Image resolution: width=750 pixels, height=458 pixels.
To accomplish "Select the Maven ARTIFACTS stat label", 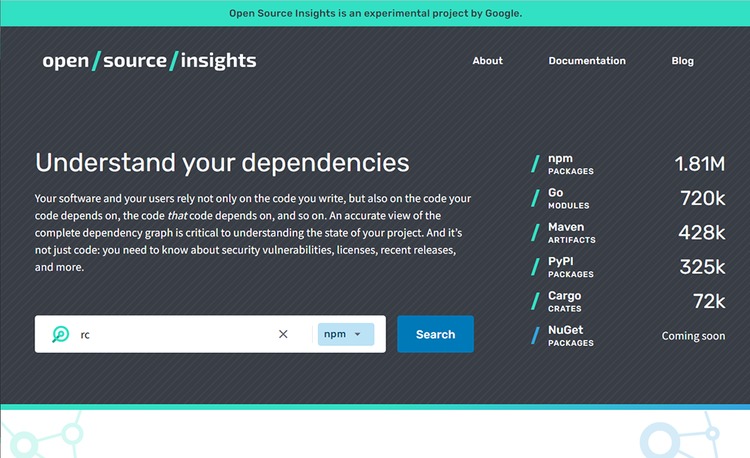I will (x=572, y=233).
